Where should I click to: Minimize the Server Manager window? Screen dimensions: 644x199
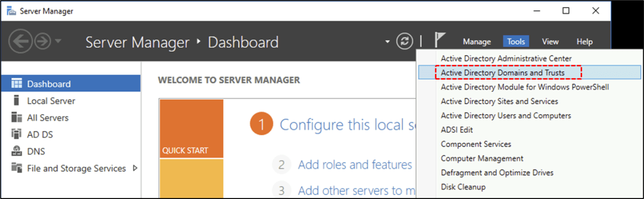pos(537,11)
